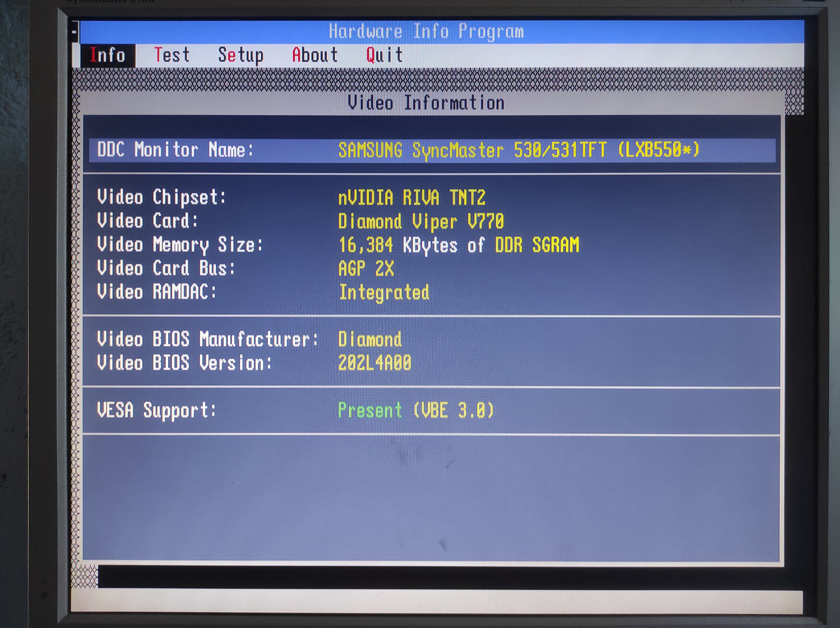
Task: Click the window control dash at top-left
Action: (x=74, y=32)
